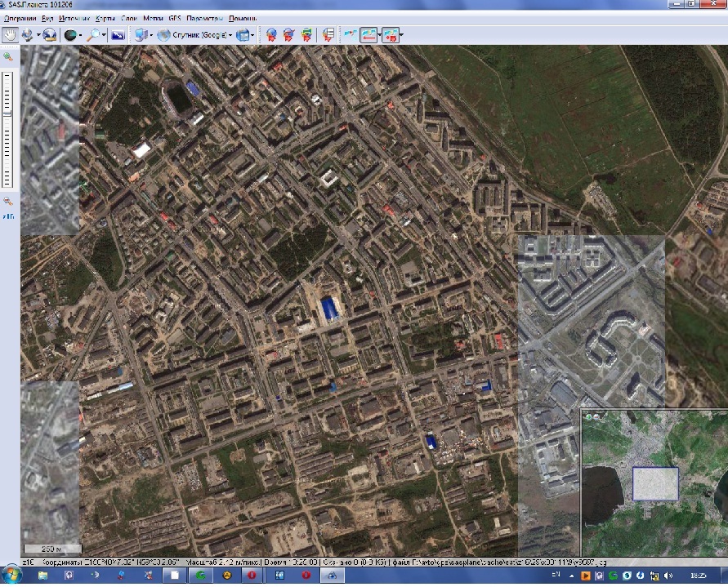
Task: Click the Windows Start button
Action: click(13, 576)
